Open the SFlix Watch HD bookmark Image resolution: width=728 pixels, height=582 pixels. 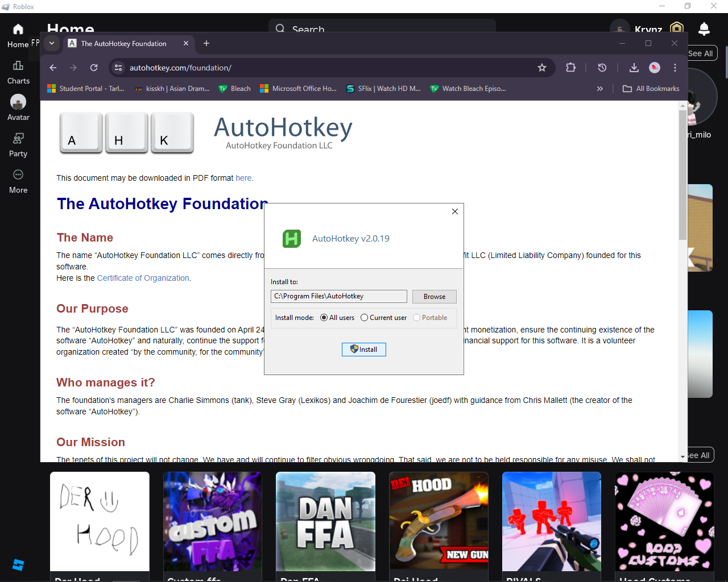[x=383, y=89]
